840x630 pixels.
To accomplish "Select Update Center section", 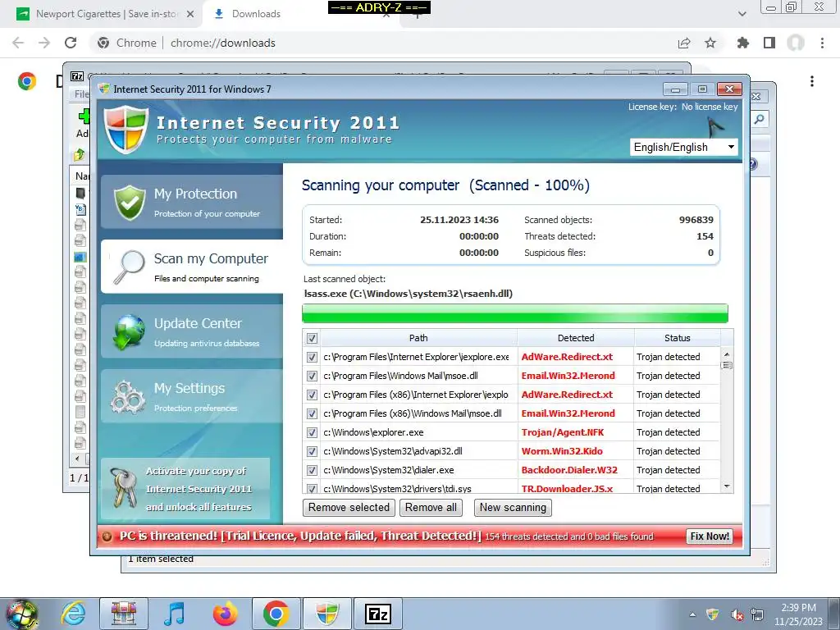I will (192, 331).
